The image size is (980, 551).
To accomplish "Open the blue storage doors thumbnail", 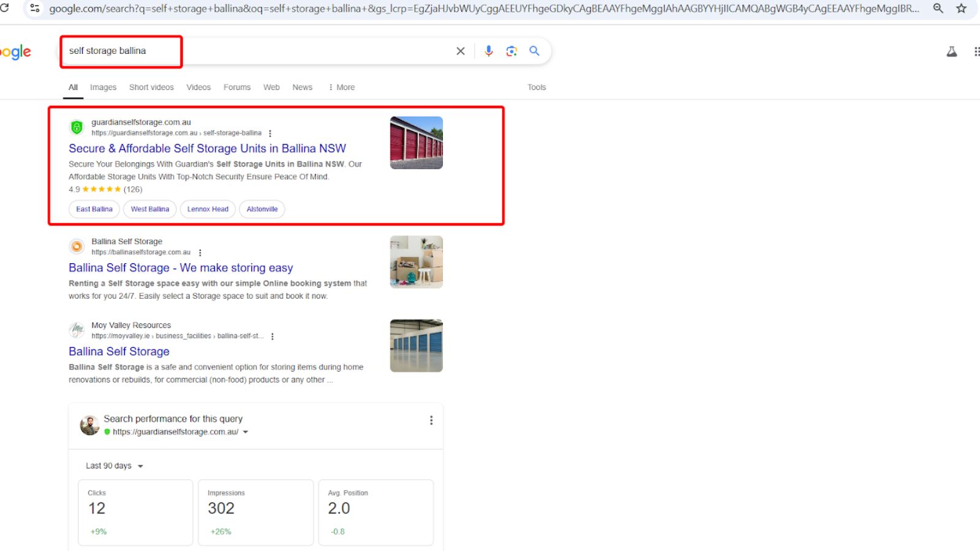I will coord(417,346).
